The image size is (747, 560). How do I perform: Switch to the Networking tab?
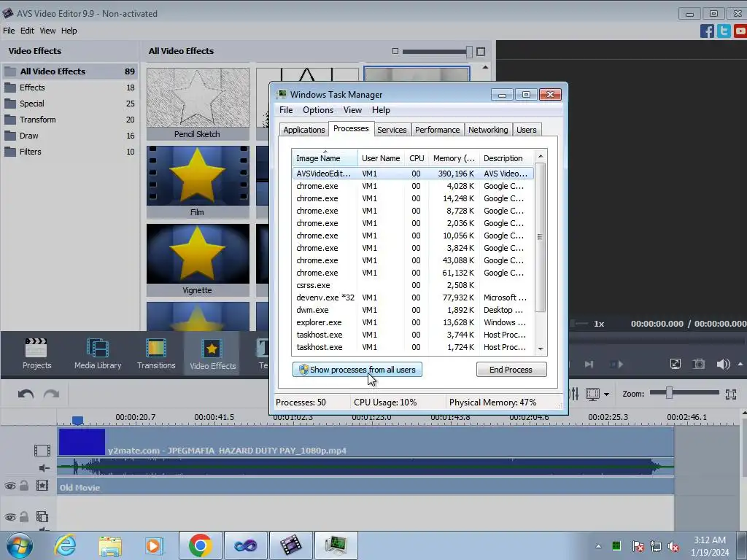488,130
